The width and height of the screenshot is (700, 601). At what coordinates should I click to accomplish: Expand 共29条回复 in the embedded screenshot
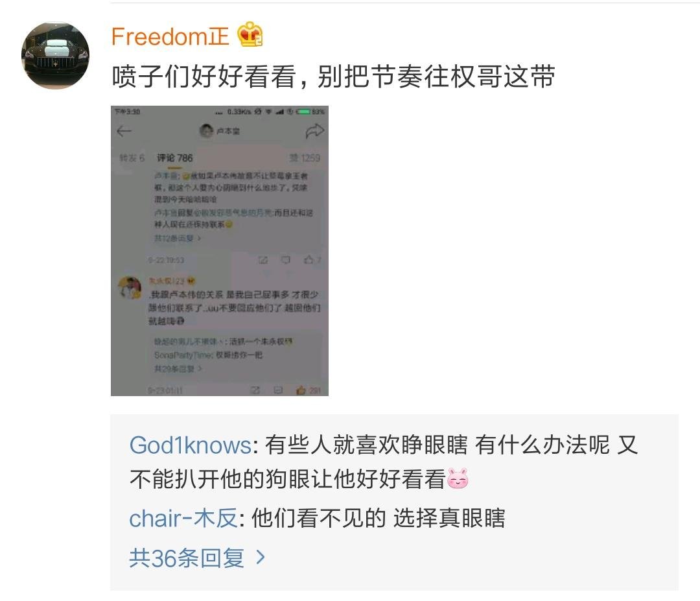178,368
